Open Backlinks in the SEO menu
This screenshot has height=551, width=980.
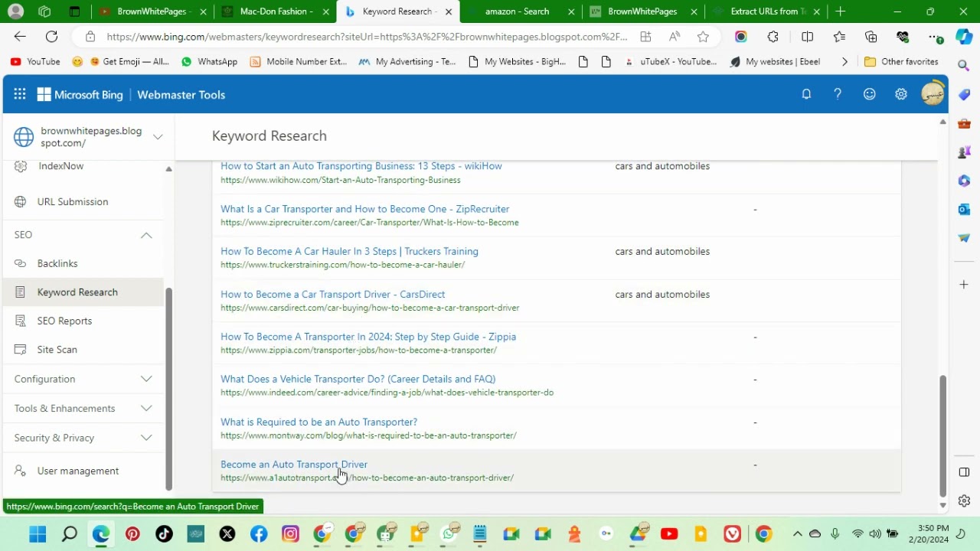57,263
